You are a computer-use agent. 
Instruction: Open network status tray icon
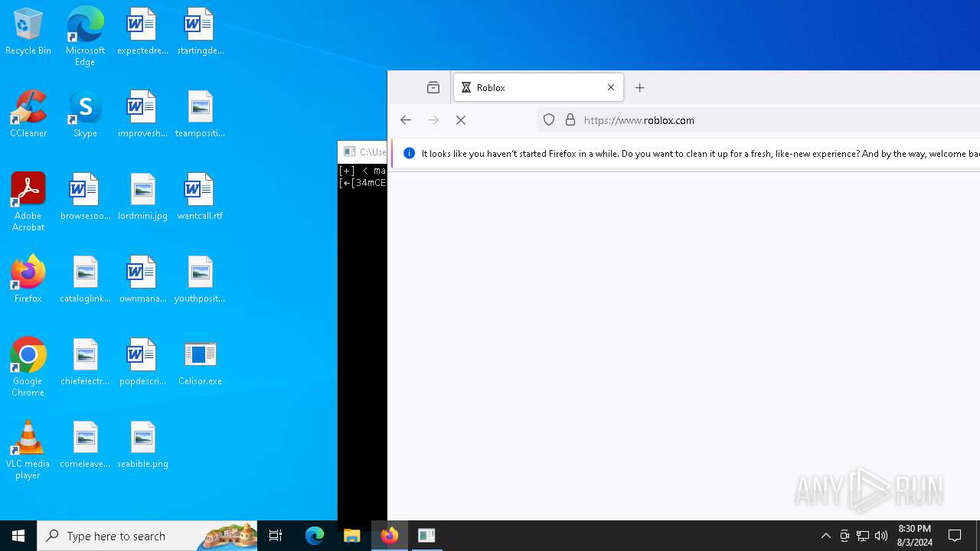(863, 536)
